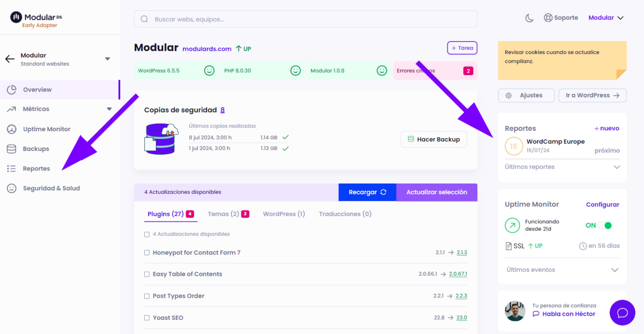Open Easy Table of Contents 2.0.67.1 link

(x=458, y=274)
